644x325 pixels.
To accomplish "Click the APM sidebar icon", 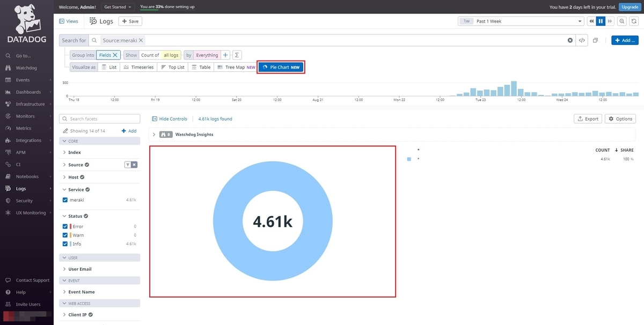I will (8, 152).
